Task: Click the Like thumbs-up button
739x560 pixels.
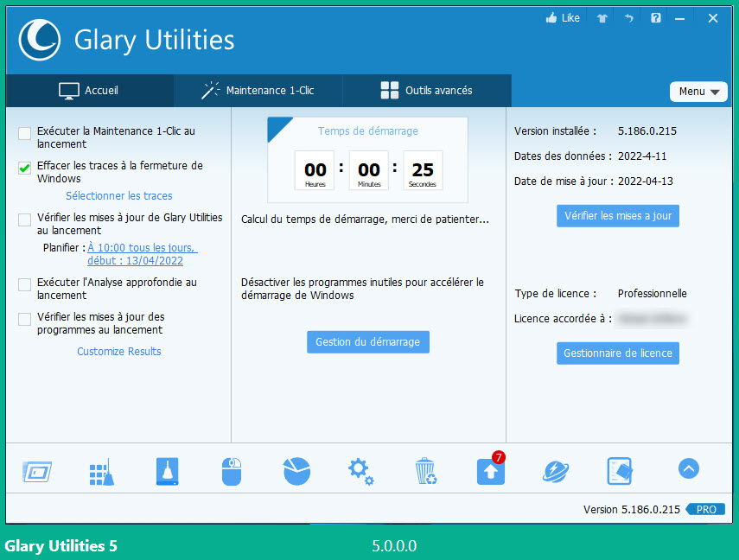Action: coord(563,18)
